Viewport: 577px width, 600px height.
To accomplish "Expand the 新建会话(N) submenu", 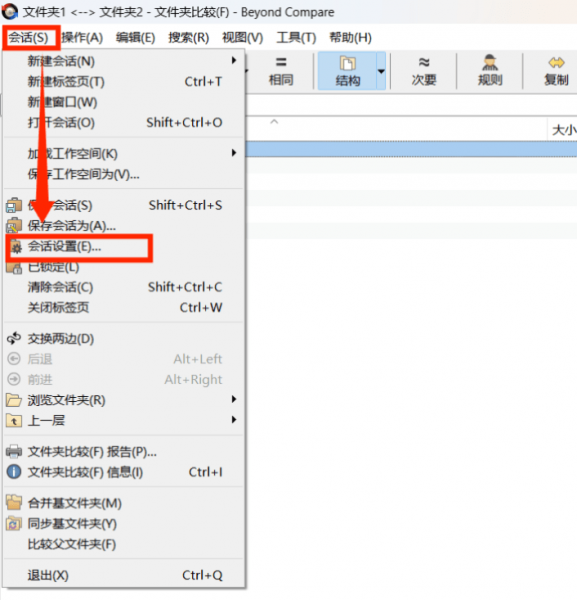I will click(124, 61).
